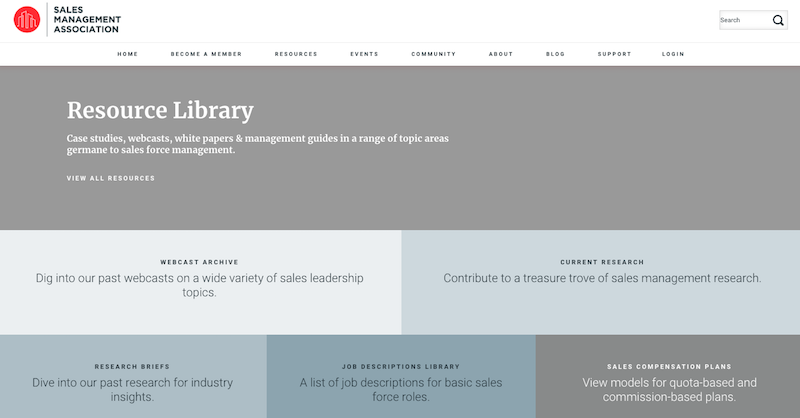Open the Job Descriptions Library tile

pos(401,377)
